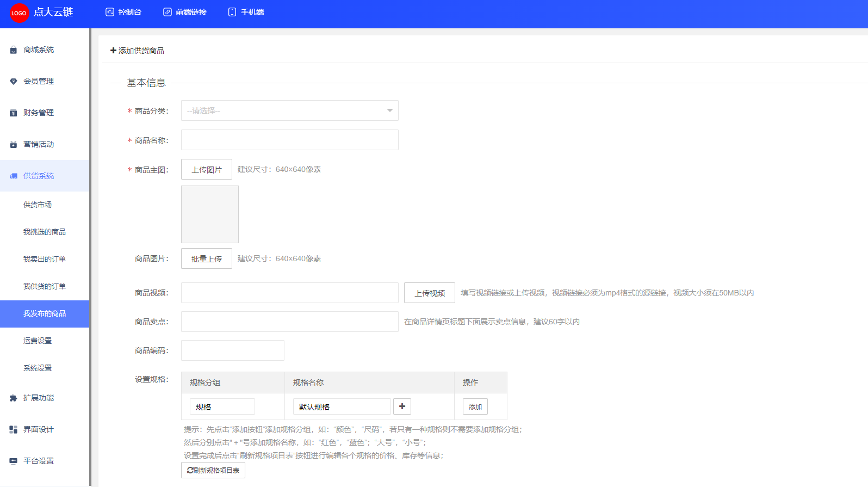Click the plus icon before 添加供货商品
This screenshot has width=868, height=487.
113,51
